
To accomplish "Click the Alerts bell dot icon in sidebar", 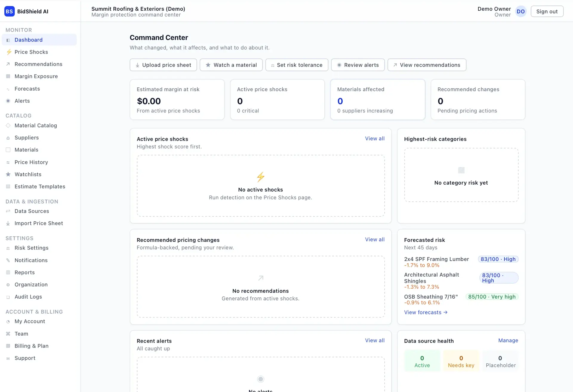I will pyautogui.click(x=8, y=101).
